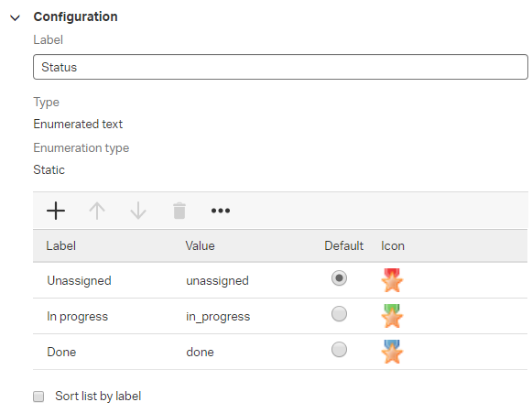The height and width of the screenshot is (413, 532).
Task: Select the Unassigned default radio button
Action: [339, 278]
